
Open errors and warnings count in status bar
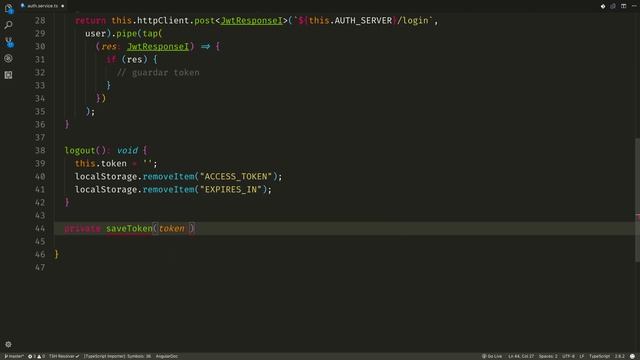click(36, 356)
